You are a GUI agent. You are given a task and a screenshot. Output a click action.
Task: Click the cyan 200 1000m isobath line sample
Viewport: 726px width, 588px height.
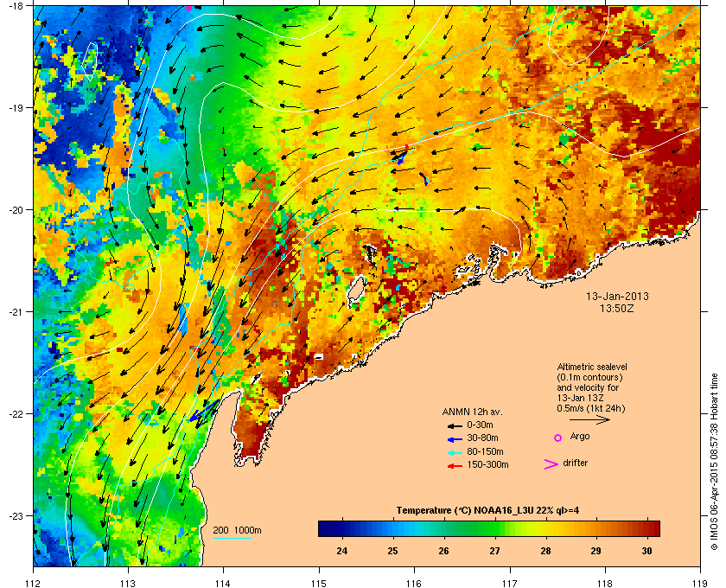(x=232, y=538)
